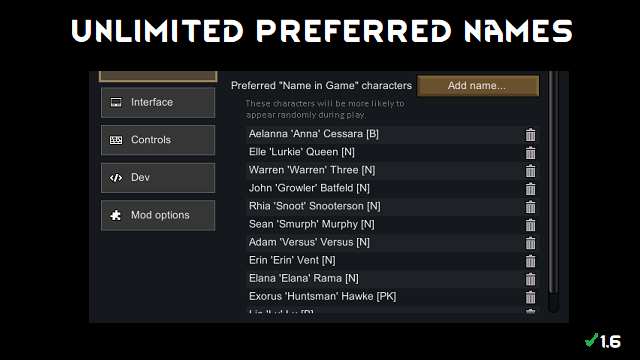Trash the John 'Growler' Batfeld entry
This screenshot has height=360, width=640.
(x=530, y=188)
